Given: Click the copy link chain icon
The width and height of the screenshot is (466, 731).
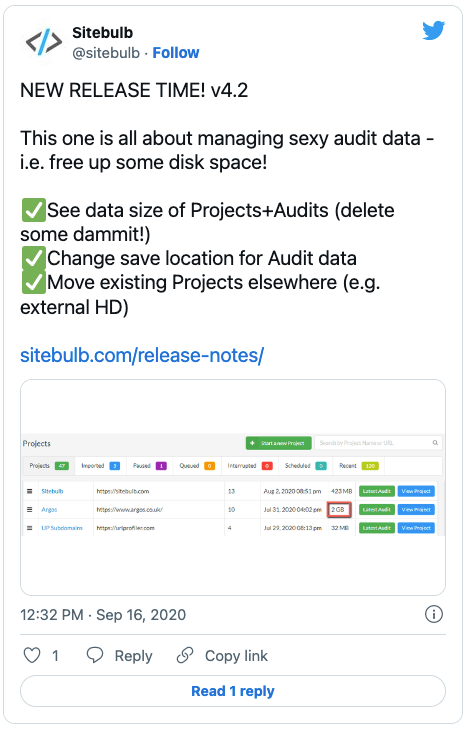Looking at the screenshot, I should click(x=185, y=655).
